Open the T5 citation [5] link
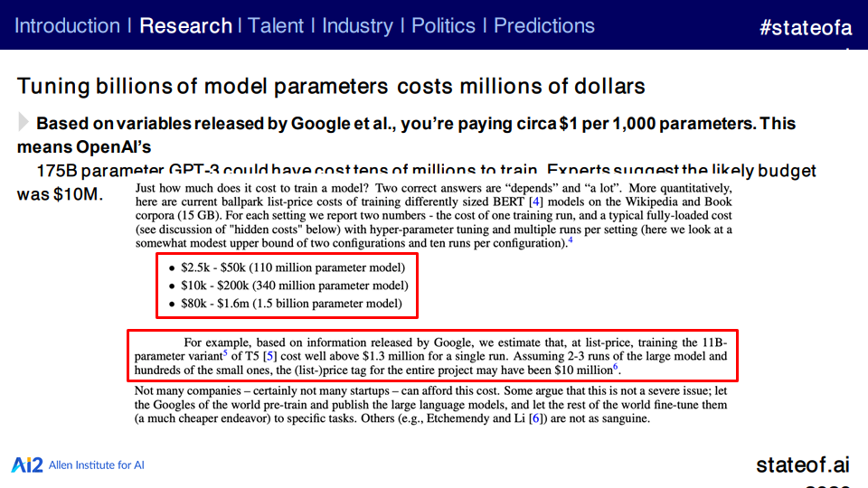 (x=269, y=356)
